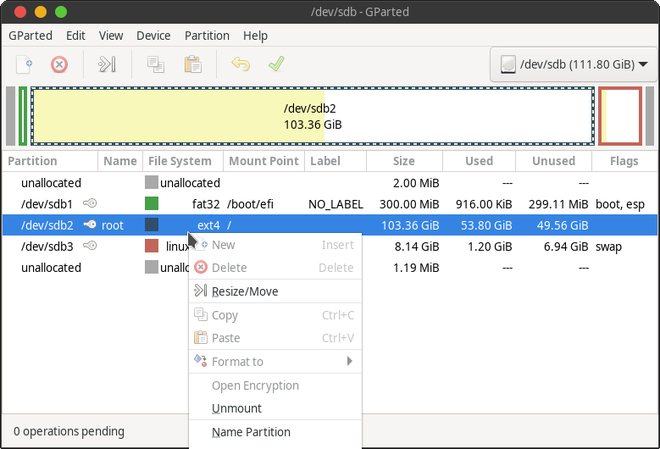The height and width of the screenshot is (449, 660).
Task: Click the 53.80 GiB used value
Action: (486, 226)
